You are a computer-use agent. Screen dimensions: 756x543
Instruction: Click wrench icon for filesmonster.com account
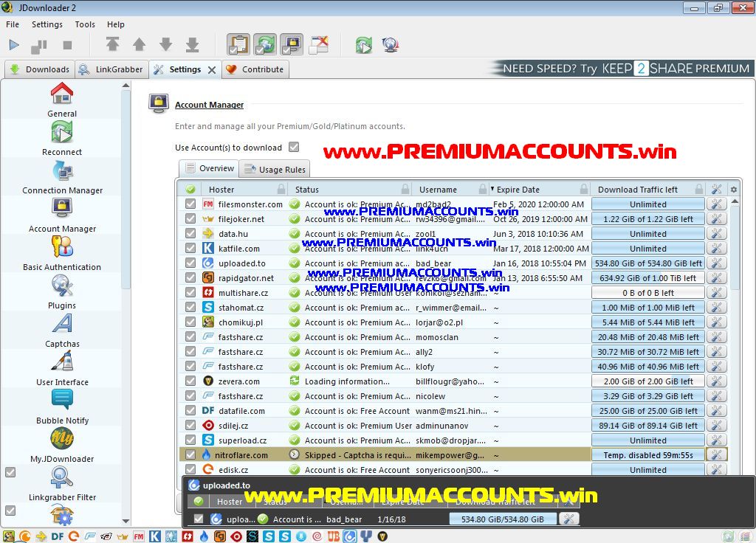click(716, 204)
